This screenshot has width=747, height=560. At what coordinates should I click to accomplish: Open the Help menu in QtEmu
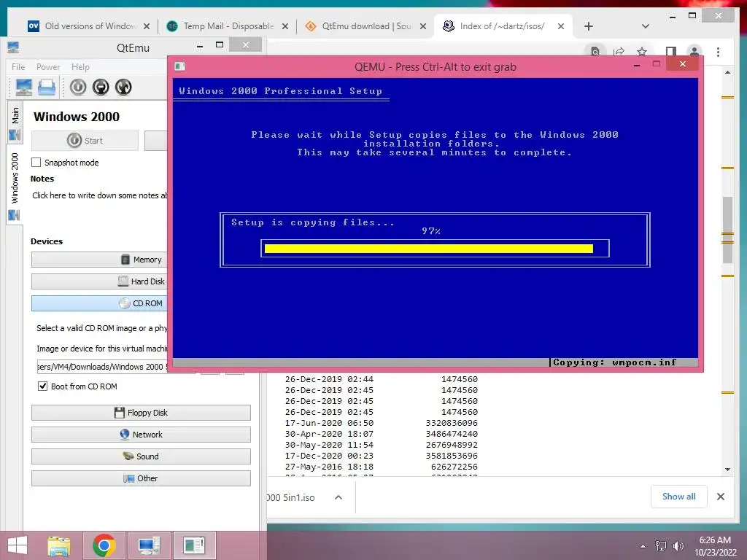tap(80, 66)
